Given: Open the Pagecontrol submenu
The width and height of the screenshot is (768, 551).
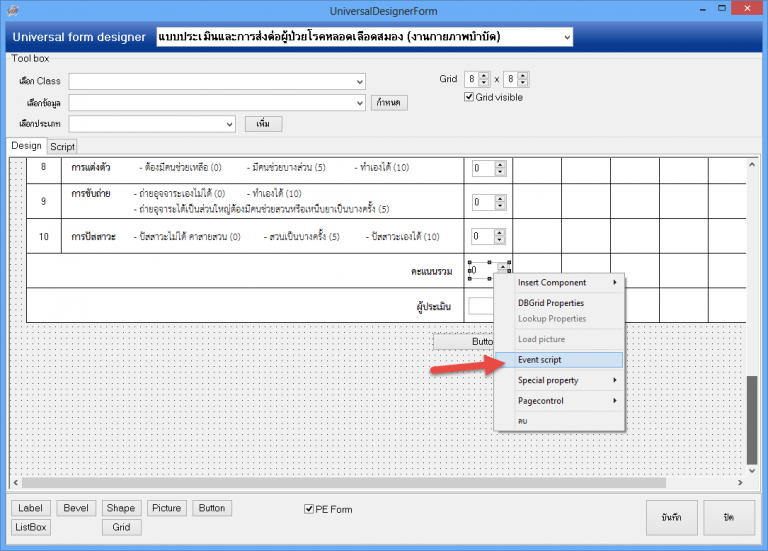Looking at the screenshot, I should coord(560,401).
